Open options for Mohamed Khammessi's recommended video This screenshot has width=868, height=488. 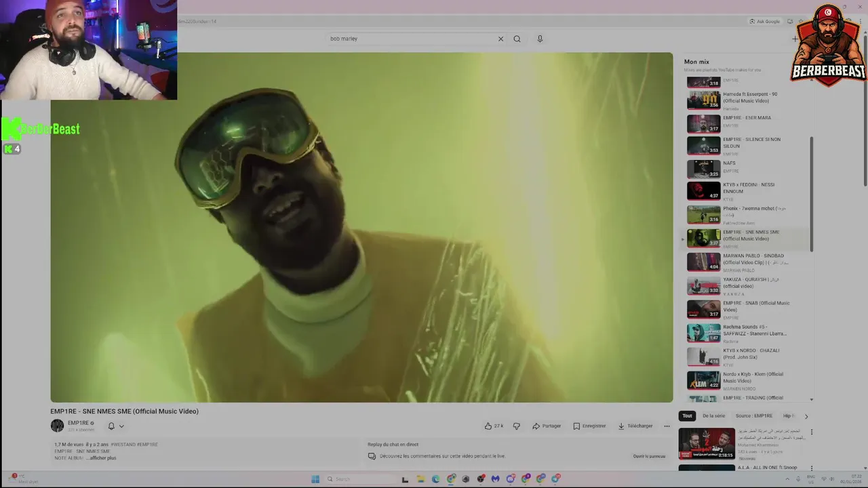pyautogui.click(x=811, y=432)
